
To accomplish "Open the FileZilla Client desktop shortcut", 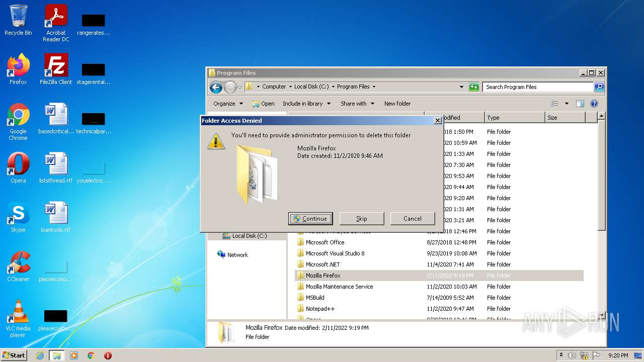I will (x=56, y=69).
